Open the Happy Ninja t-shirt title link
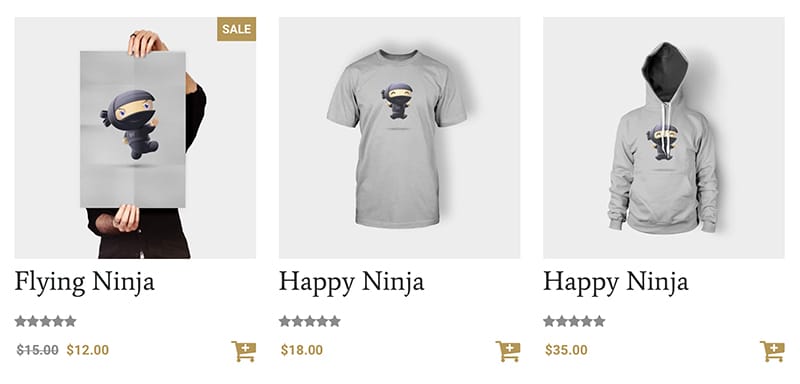800x384 pixels. (x=352, y=283)
